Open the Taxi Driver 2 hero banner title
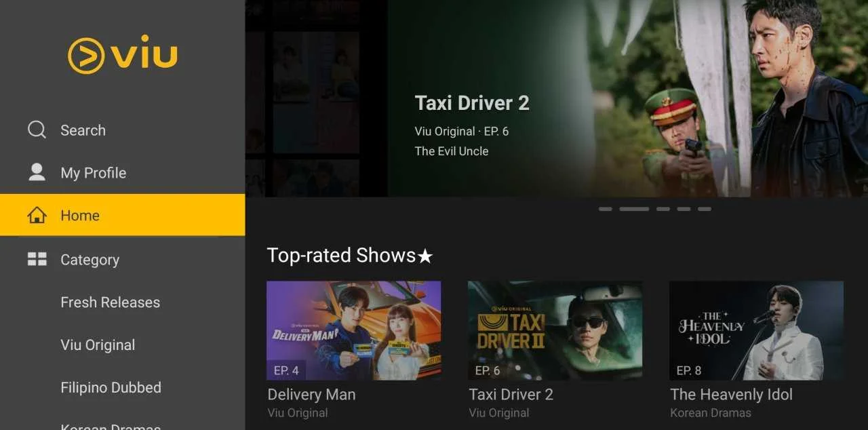Screen dimensions: 868x430 [472, 103]
